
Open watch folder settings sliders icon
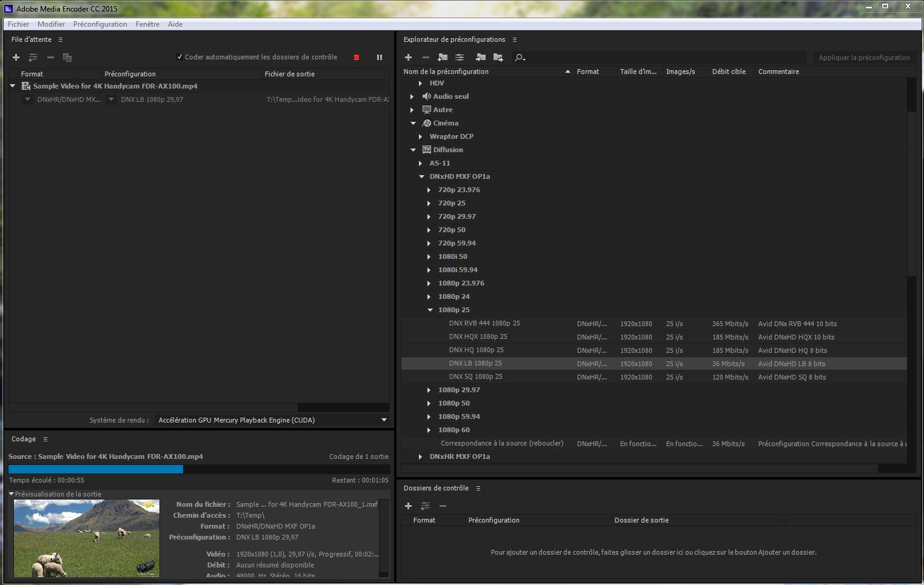tap(426, 506)
